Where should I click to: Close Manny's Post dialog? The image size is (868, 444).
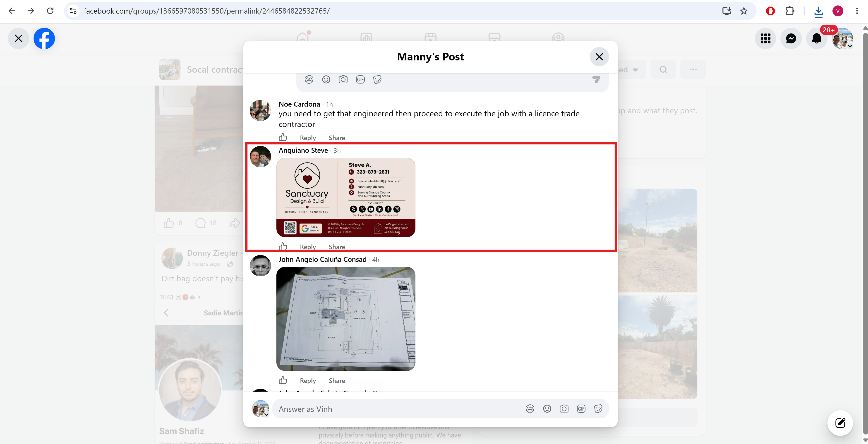[599, 57]
